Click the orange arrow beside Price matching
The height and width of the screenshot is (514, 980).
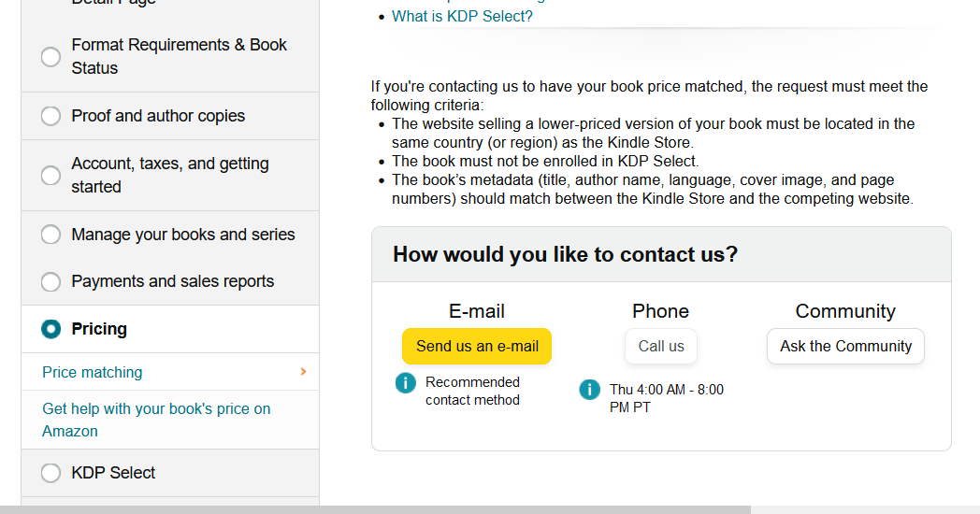[303, 372]
